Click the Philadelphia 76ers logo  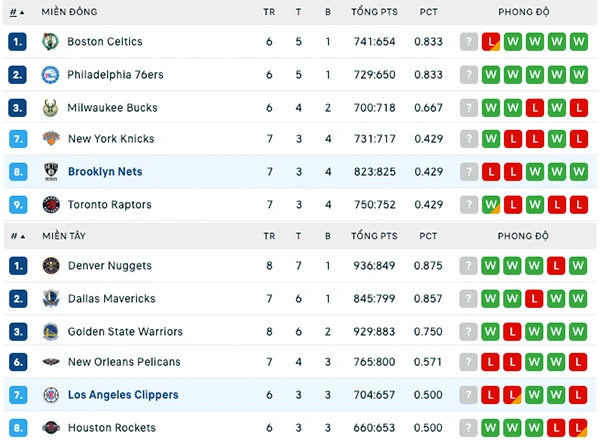pos(50,75)
